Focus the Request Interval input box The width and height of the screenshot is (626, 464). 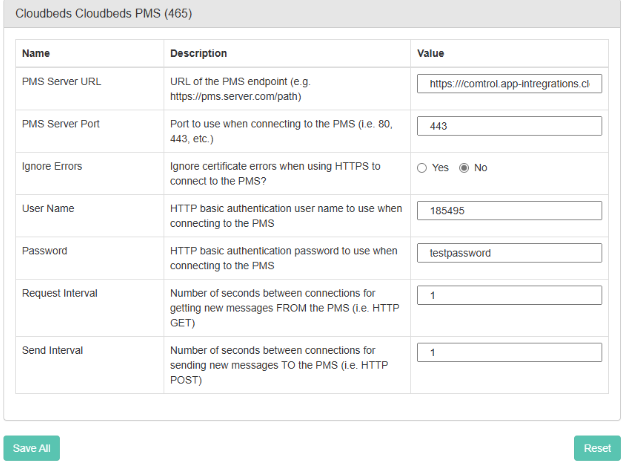click(509, 295)
